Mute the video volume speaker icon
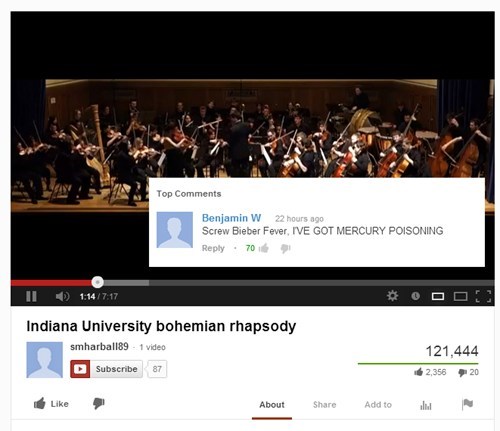The image size is (500, 431). click(x=62, y=296)
